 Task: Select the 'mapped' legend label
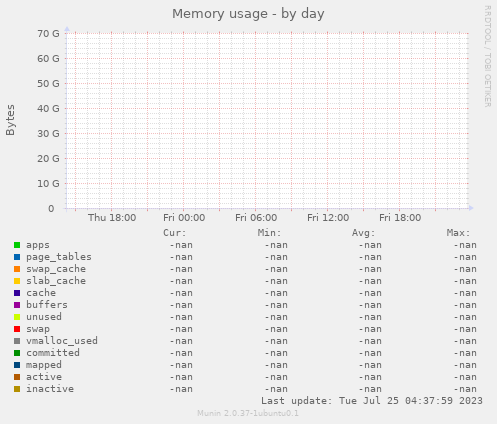click(44, 365)
